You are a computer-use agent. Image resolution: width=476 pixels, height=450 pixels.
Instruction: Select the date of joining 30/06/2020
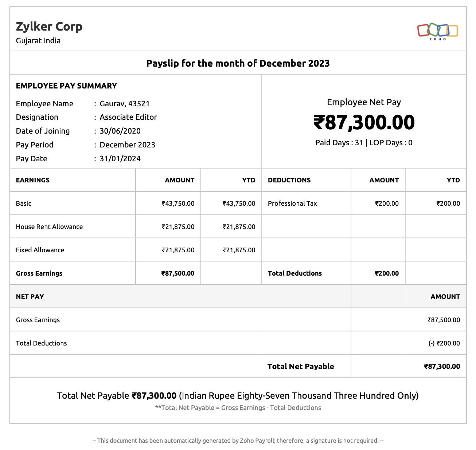(120, 131)
